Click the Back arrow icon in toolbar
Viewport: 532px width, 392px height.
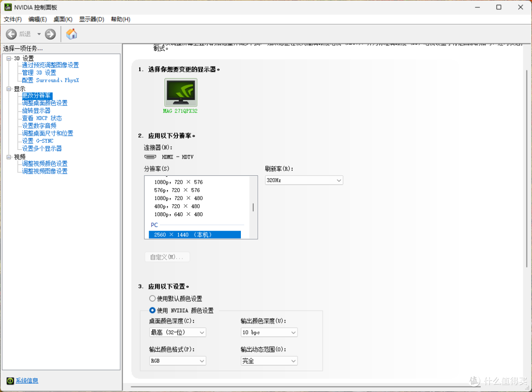11,34
